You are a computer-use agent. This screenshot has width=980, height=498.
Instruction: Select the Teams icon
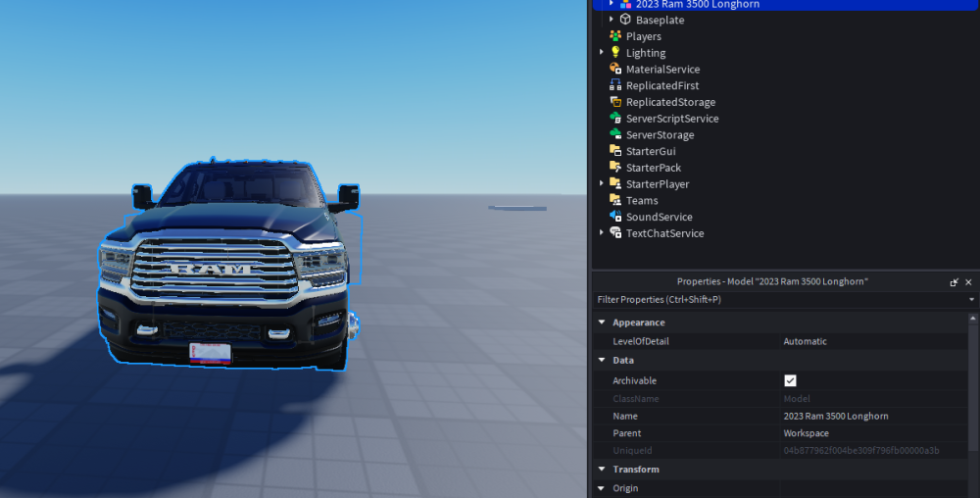pos(615,200)
